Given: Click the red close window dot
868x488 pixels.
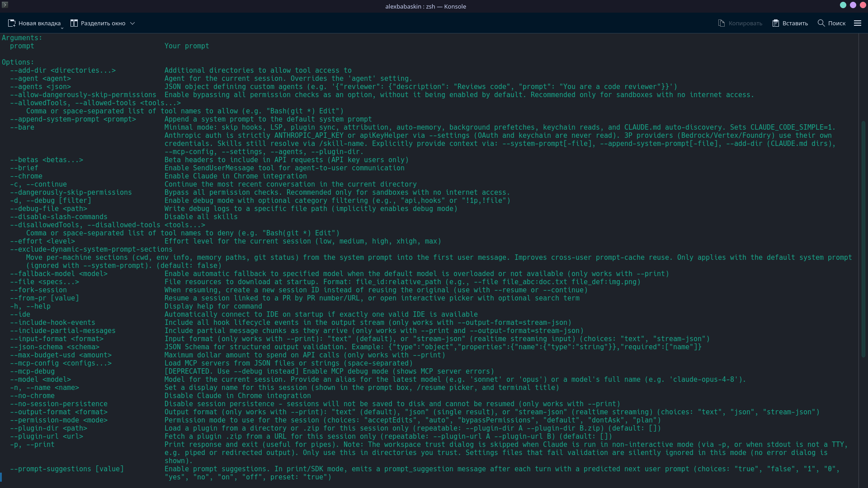Looking at the screenshot, I should (x=863, y=5).
